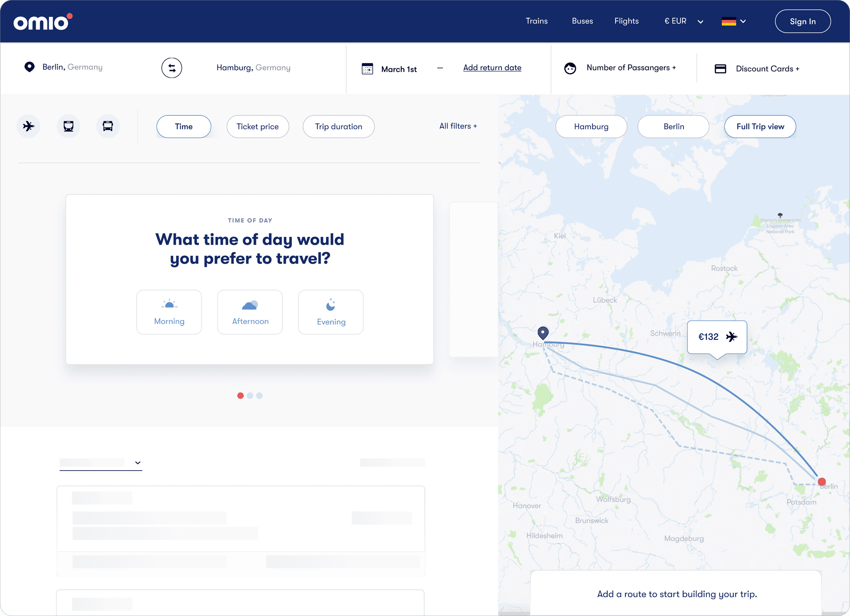Viewport: 850px width, 616px height.
Task: Click the swap origin and destination icon
Action: click(172, 68)
